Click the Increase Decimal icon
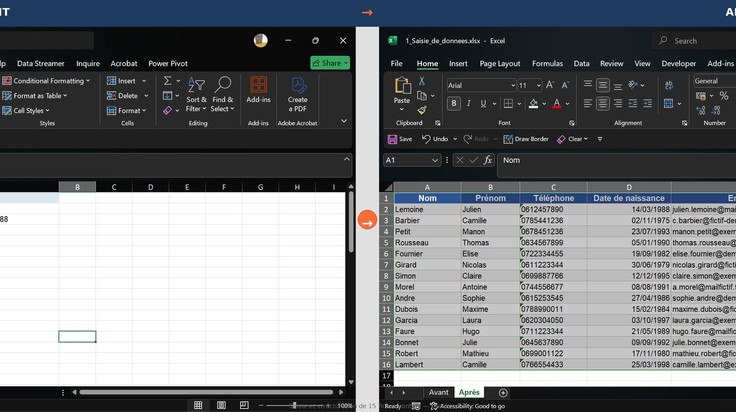Screen dimensions: 736x412 [x=701, y=110]
